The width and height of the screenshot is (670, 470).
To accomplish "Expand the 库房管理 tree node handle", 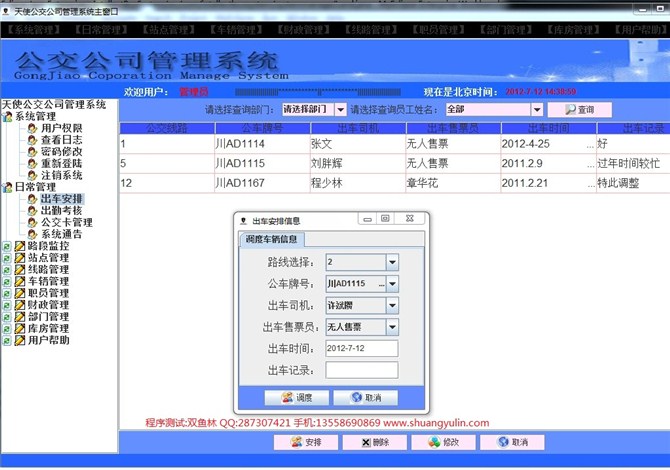I will tap(6, 329).
